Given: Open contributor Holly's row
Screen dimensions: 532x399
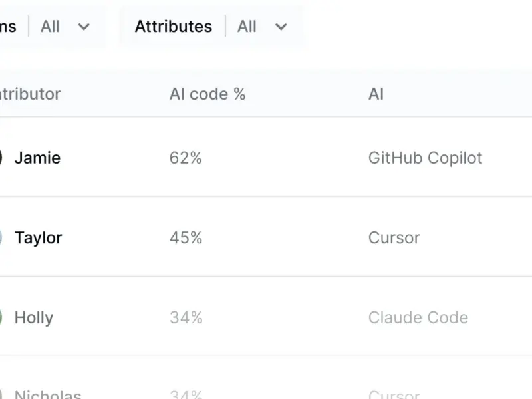Looking at the screenshot, I should click(266, 317).
